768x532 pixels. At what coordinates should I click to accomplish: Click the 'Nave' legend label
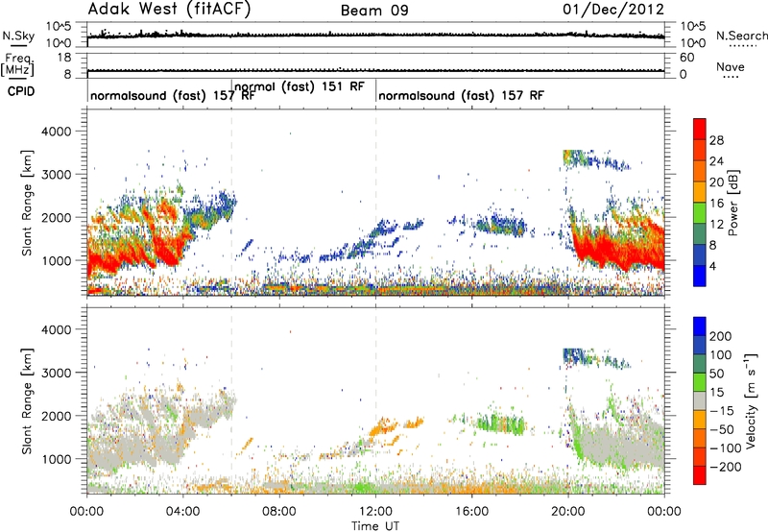[730, 67]
